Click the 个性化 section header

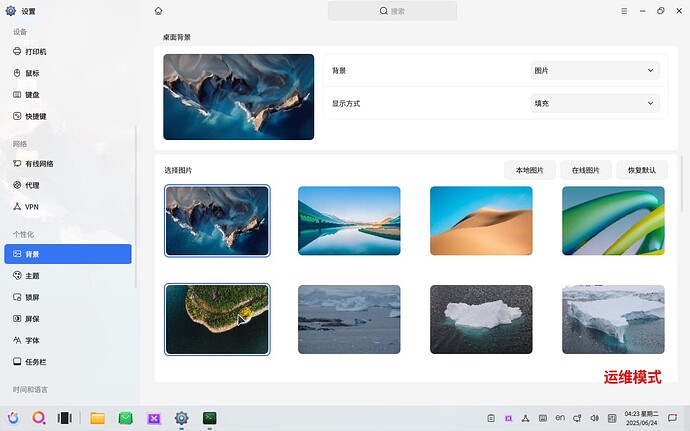23,234
